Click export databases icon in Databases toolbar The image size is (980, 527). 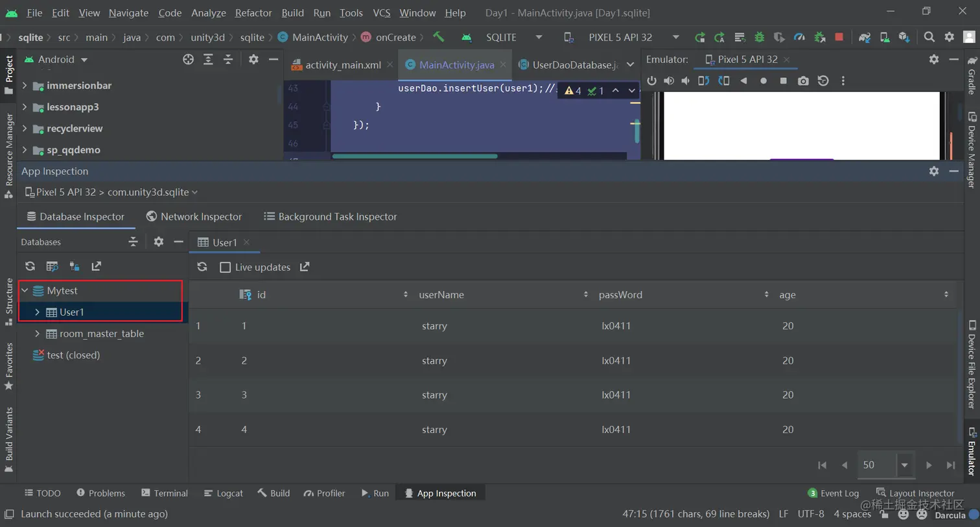(x=97, y=266)
